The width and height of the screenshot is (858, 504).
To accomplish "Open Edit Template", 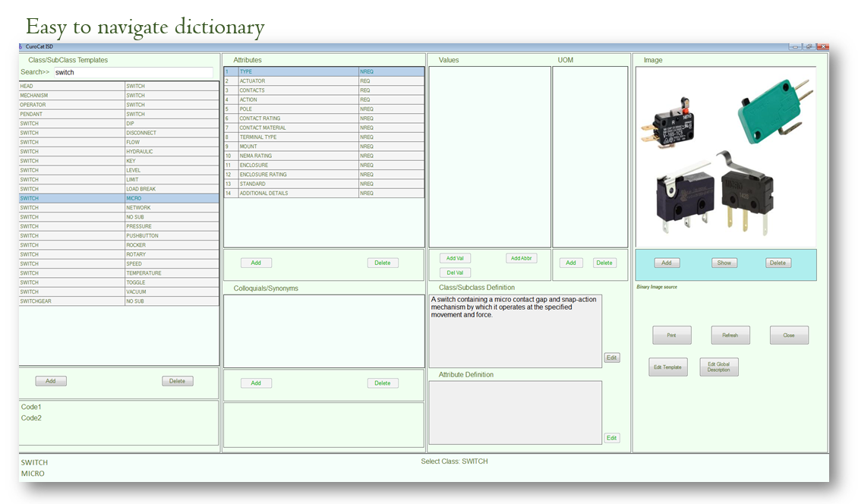I will (668, 367).
